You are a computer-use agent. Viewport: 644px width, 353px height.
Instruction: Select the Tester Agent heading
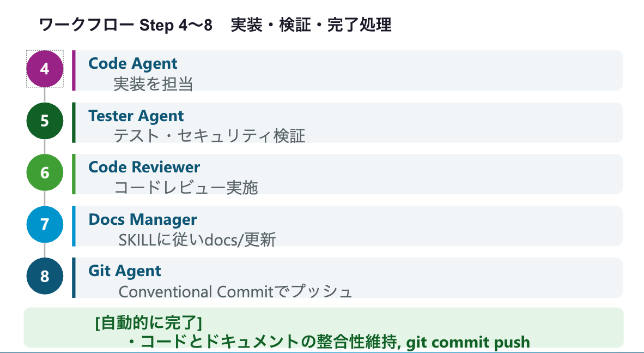pos(136,116)
